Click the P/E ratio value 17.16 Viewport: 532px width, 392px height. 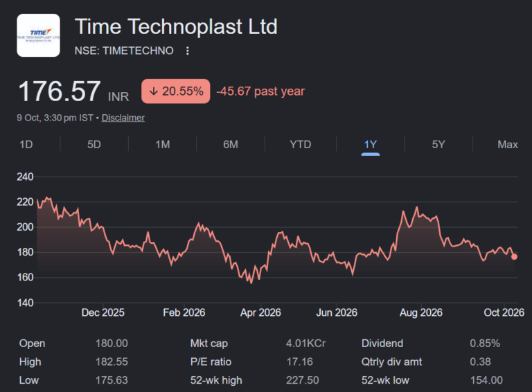tap(299, 362)
